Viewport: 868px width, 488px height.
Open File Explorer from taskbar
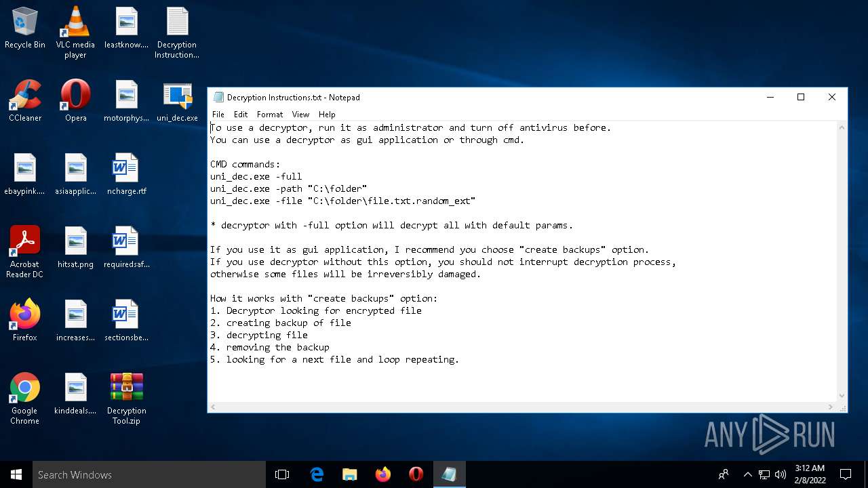tap(349, 474)
